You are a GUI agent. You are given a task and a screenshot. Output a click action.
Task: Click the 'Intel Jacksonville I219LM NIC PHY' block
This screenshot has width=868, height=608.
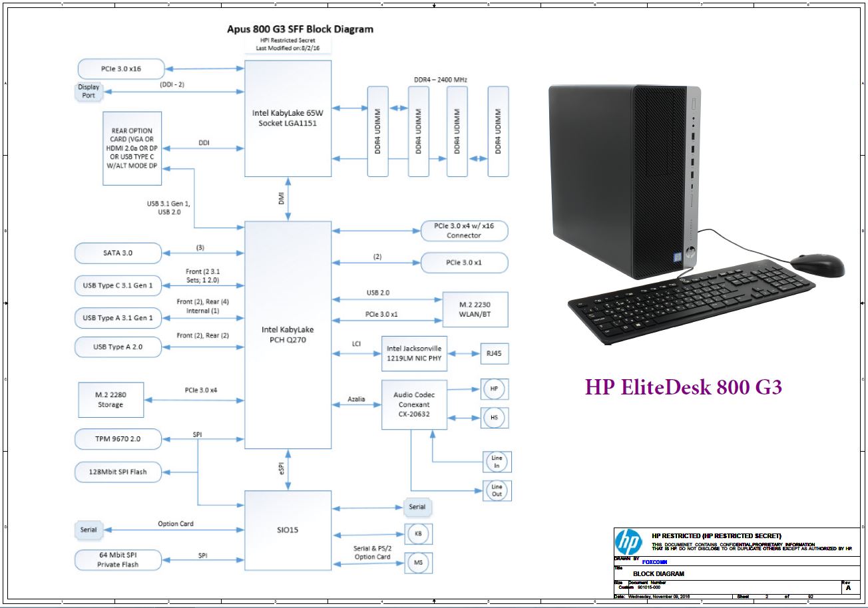pos(415,353)
